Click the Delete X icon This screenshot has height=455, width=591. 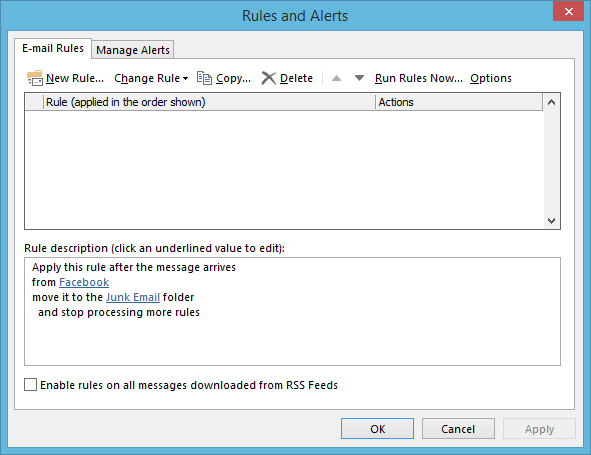(x=269, y=78)
